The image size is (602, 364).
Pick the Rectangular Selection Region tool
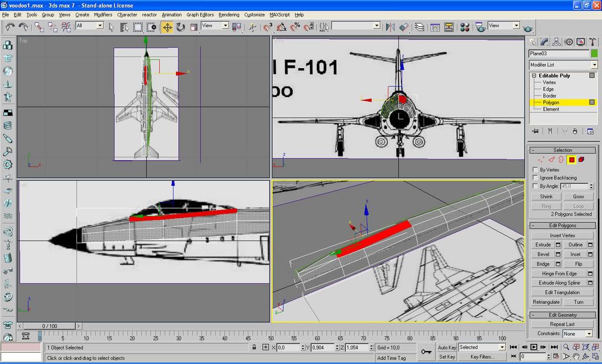(x=138, y=27)
